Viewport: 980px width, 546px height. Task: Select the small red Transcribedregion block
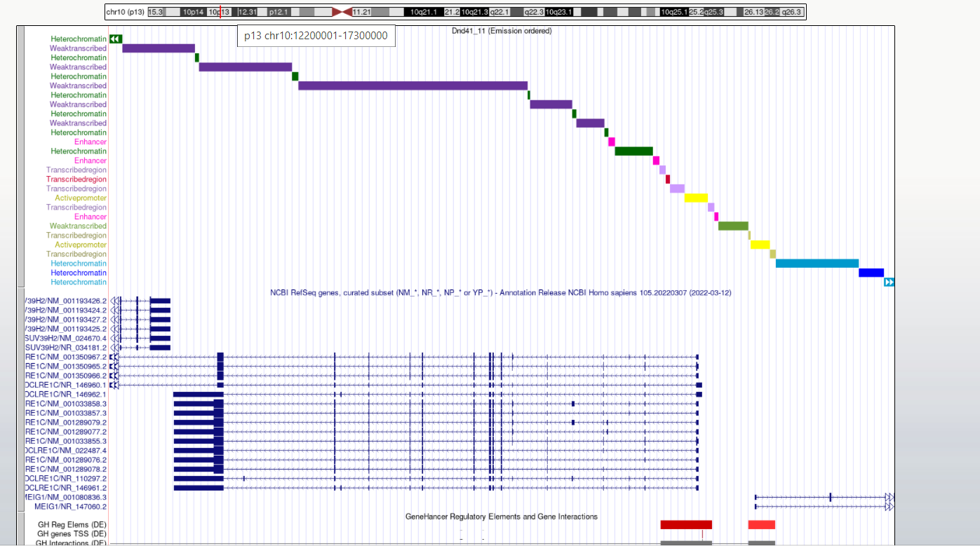click(668, 179)
